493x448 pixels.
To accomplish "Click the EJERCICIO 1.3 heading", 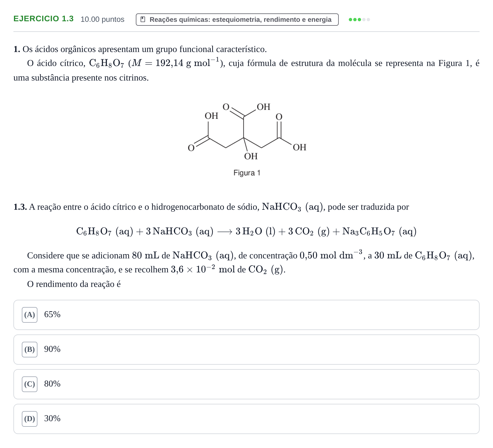I will [x=44, y=19].
